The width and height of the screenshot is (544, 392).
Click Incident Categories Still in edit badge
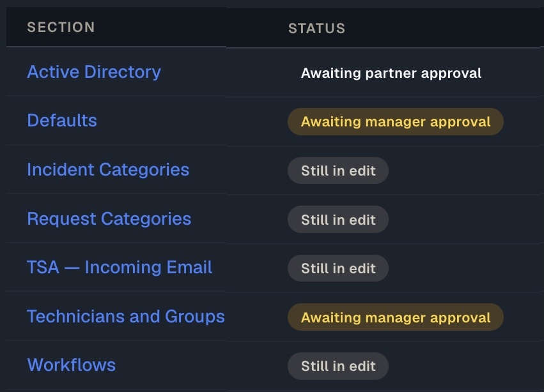click(x=338, y=170)
